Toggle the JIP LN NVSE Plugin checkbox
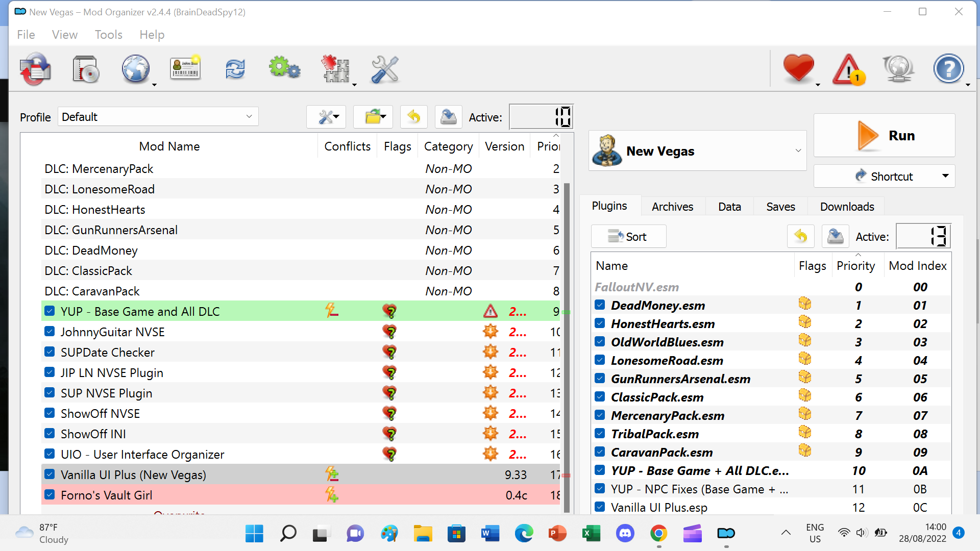 pos(50,372)
